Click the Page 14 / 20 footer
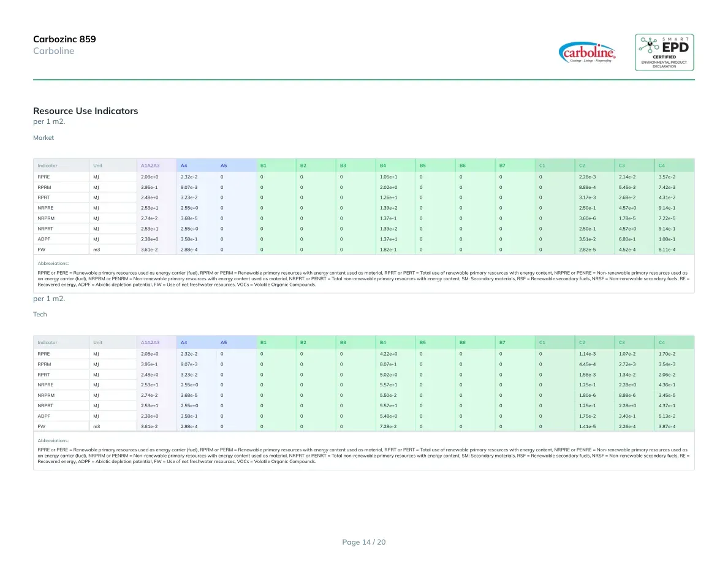 tap(364, 542)
